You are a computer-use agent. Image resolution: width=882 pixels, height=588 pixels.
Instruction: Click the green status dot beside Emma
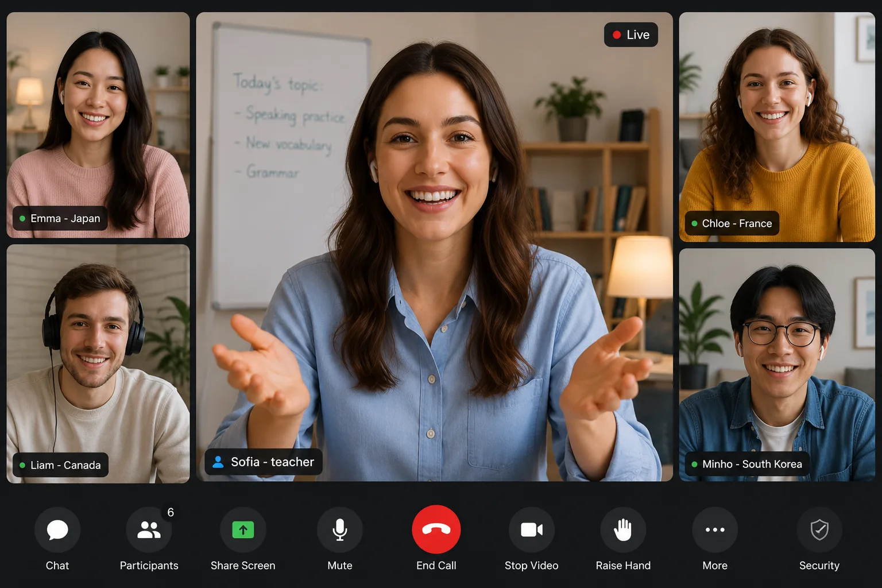(x=22, y=218)
